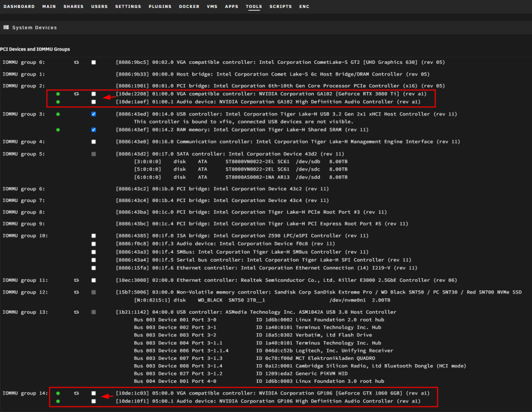This screenshot has width=532, height=412.
Task: Check the Intel f0c8 Audio device checkbox
Action: click(94, 244)
